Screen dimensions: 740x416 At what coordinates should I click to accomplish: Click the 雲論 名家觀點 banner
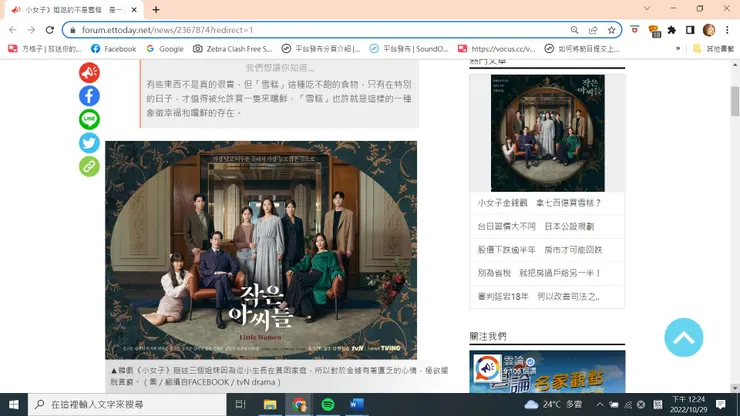click(547, 372)
